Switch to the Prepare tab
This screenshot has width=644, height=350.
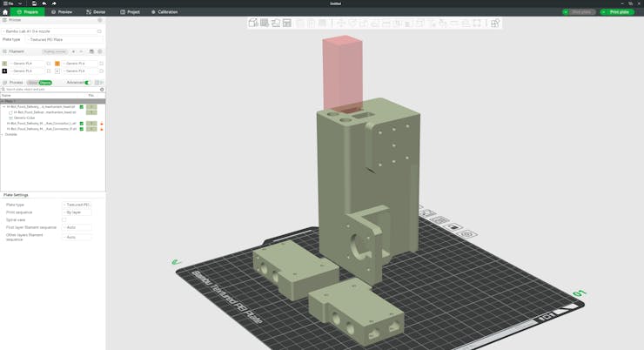pos(28,12)
